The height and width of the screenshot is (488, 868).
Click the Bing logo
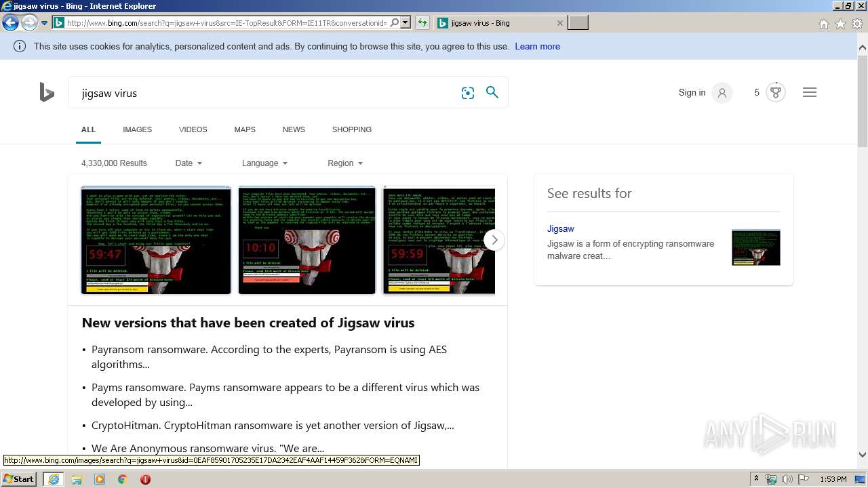click(x=46, y=92)
